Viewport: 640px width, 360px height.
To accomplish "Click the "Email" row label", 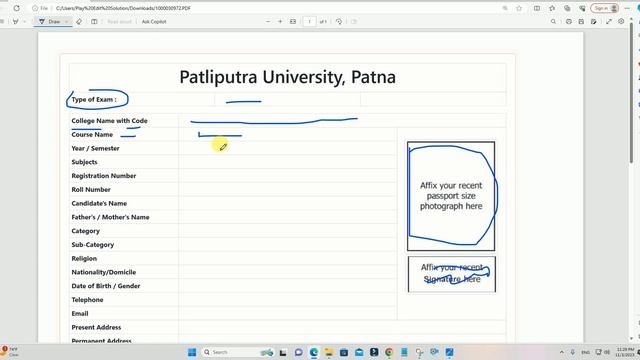I will 80,313.
